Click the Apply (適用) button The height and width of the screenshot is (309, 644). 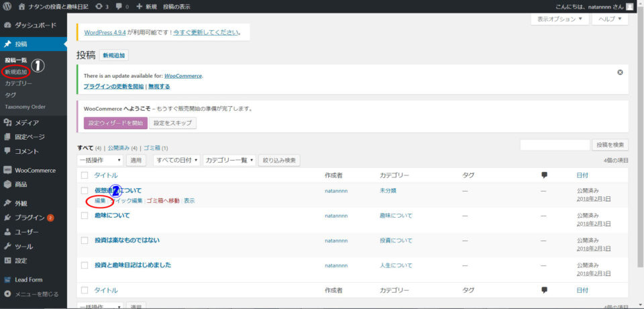pos(136,161)
